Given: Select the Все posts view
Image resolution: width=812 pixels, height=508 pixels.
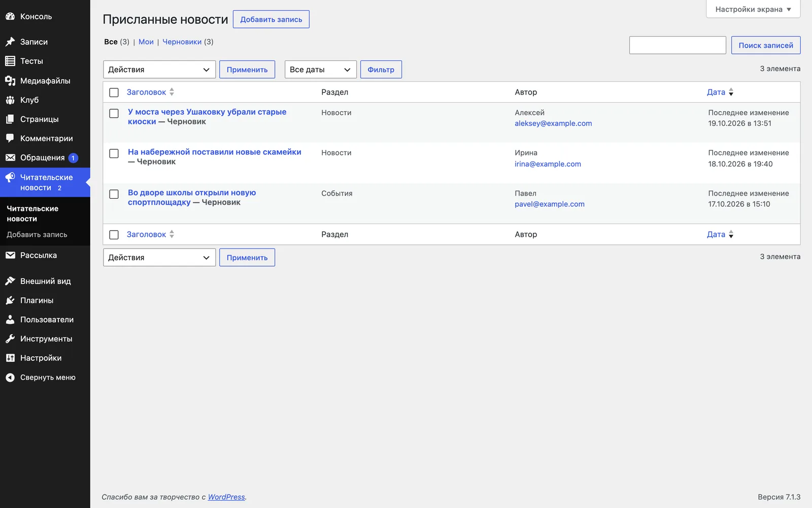Looking at the screenshot, I should pyautogui.click(x=111, y=42).
